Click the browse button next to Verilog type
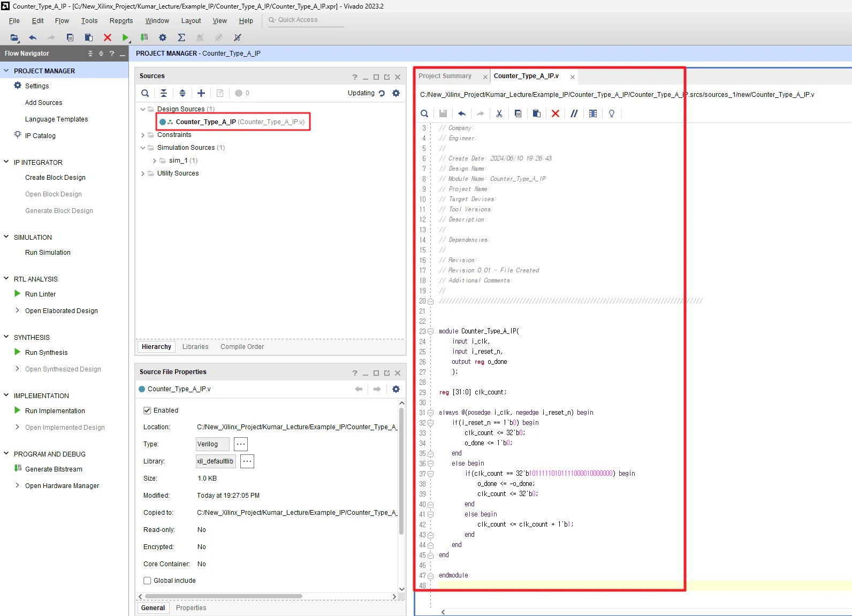This screenshot has width=852, height=616. 241,444
